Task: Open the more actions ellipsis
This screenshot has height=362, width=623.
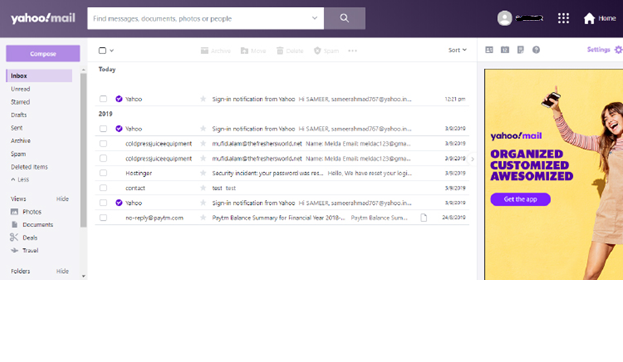Action: pos(352,50)
